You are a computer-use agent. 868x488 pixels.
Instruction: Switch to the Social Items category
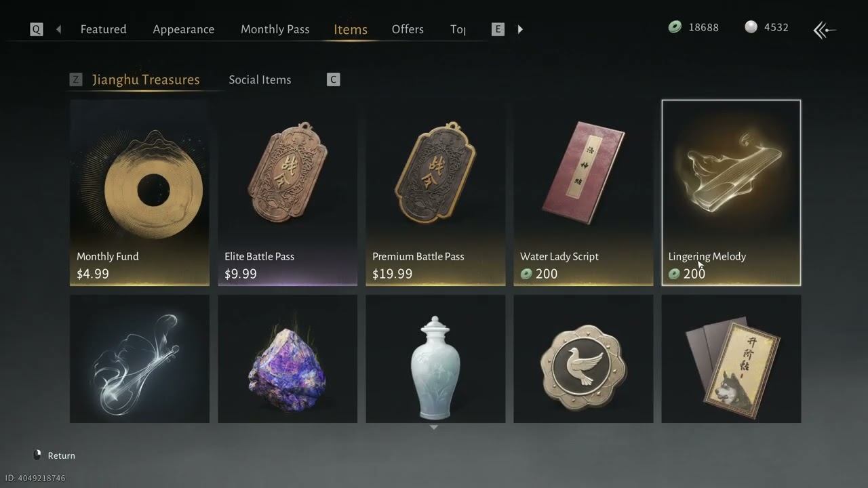coord(260,80)
